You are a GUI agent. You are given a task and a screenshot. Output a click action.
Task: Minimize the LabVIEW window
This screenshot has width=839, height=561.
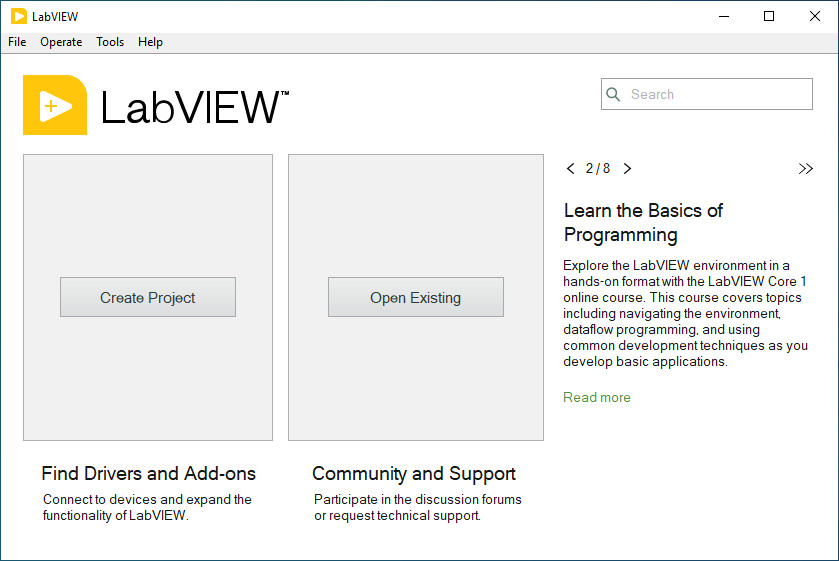click(723, 16)
